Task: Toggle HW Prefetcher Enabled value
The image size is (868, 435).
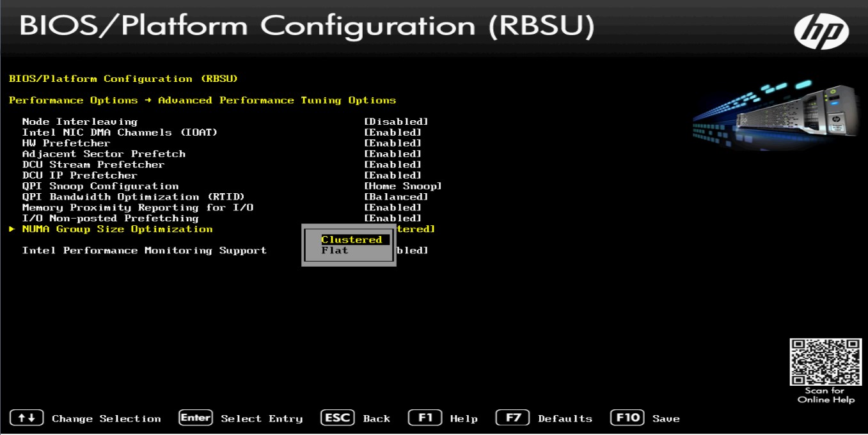Action: (392, 143)
